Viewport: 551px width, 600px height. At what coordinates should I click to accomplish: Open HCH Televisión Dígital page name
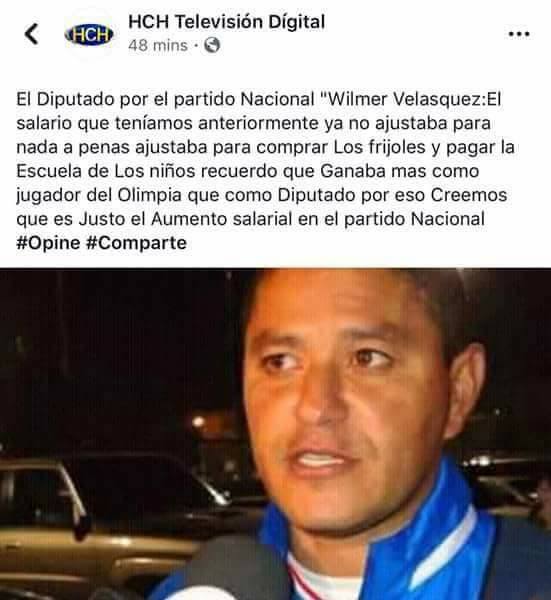point(227,21)
